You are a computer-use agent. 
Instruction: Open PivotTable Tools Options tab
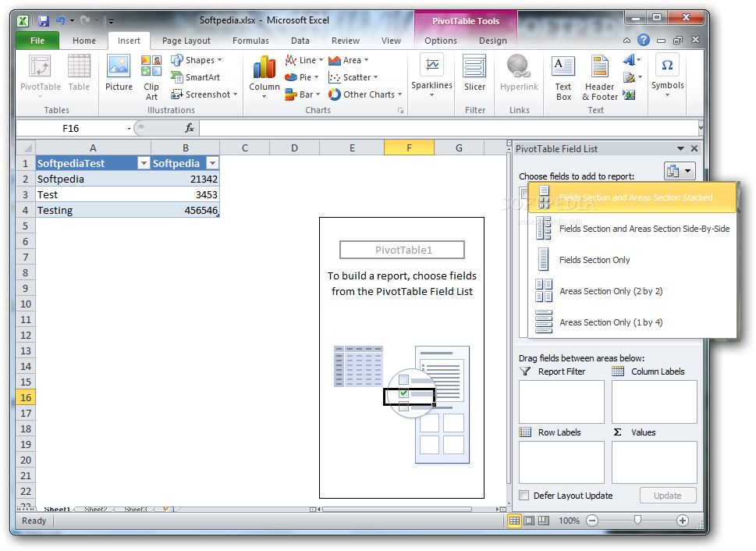coord(441,41)
